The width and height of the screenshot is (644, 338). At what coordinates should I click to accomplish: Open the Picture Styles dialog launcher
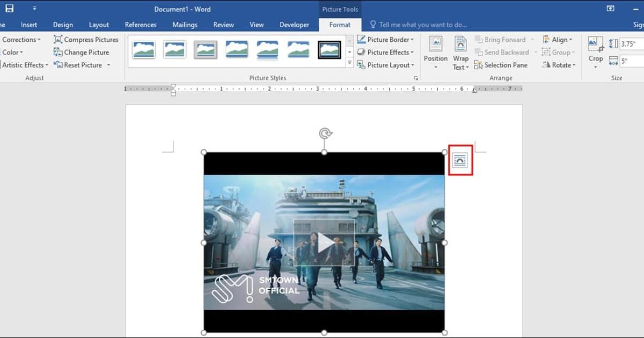416,77
